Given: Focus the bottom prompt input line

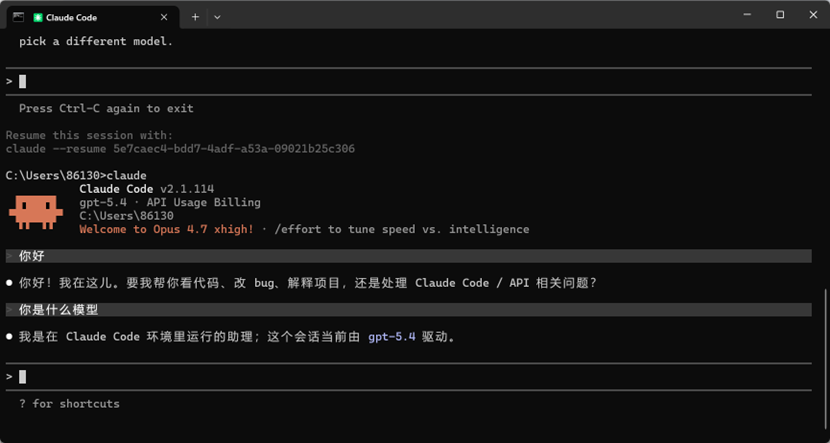Looking at the screenshot, I should click(400, 377).
